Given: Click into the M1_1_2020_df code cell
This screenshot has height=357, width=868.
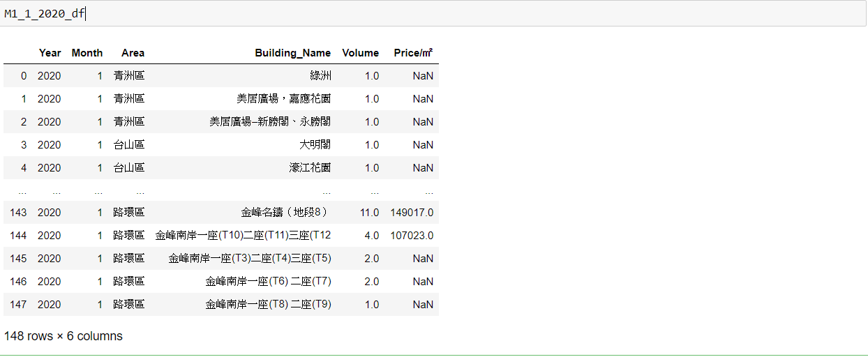Looking at the screenshot, I should [433, 14].
